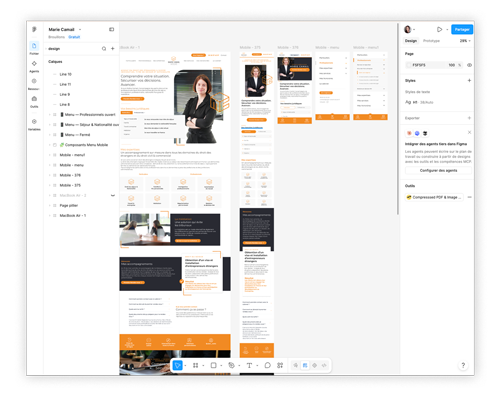Viewport: 500px width, 396px height.
Task: Open the Actions tool in toolbar
Action: (x=280, y=365)
